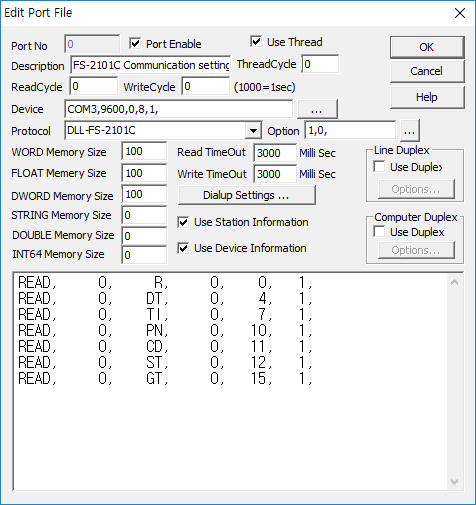476x505 pixels.
Task: Click the Read TimeOut field
Action: [x=275, y=153]
